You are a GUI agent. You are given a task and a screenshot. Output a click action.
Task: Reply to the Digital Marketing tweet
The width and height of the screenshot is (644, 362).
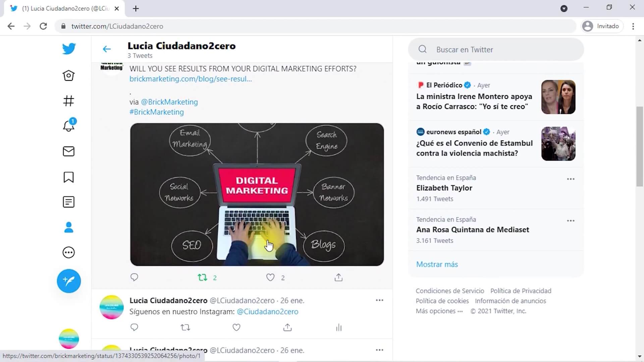134,277
